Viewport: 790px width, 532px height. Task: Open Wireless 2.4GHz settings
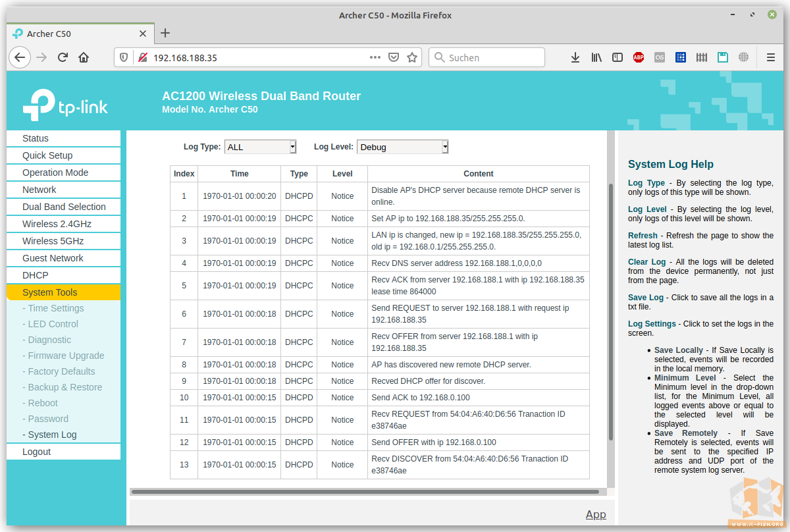[63, 224]
